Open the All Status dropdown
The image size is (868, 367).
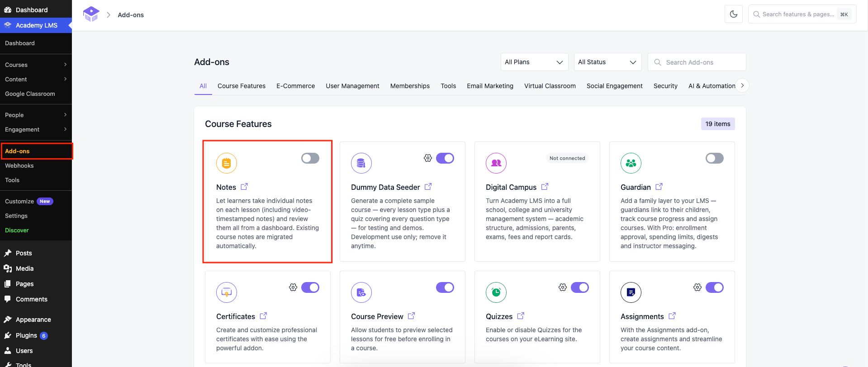[x=607, y=62]
